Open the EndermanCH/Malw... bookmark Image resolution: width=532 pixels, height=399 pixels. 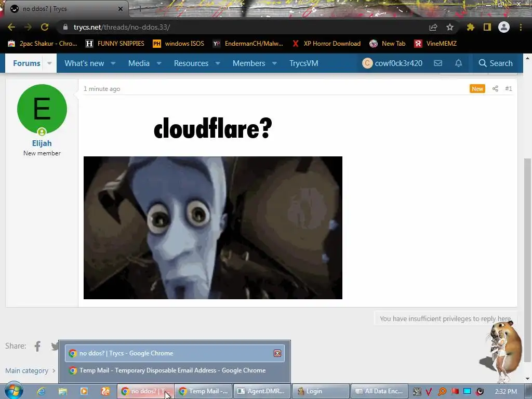tap(248, 44)
